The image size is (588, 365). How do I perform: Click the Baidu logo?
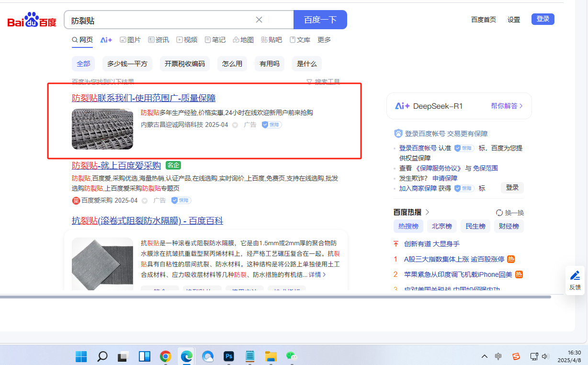point(32,21)
